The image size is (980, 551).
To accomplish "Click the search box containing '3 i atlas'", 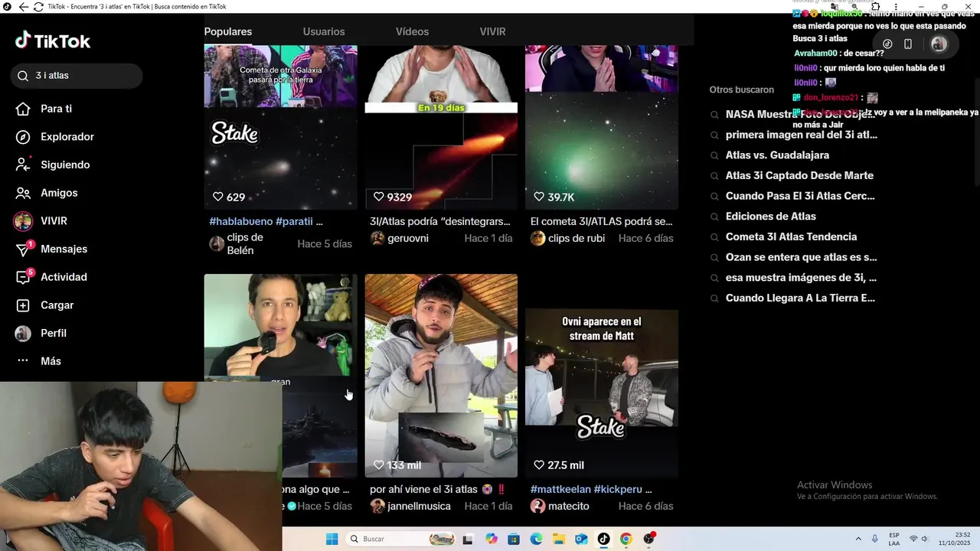I will click(x=77, y=76).
